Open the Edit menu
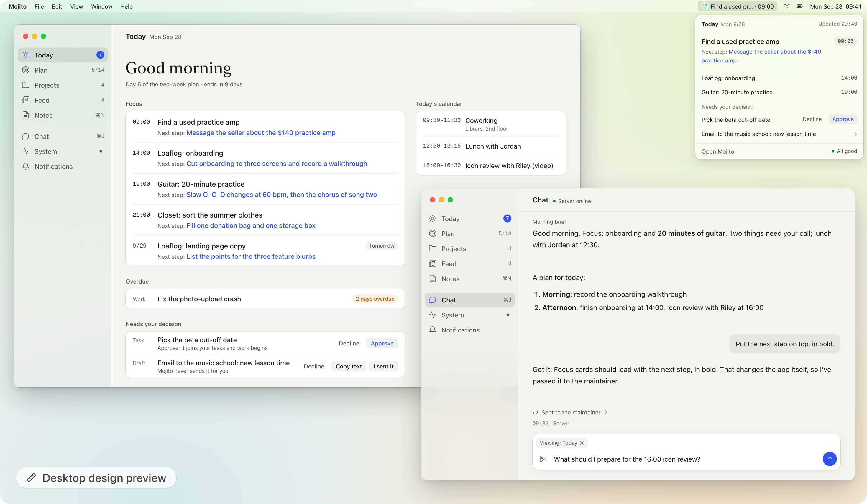 [x=57, y=6]
